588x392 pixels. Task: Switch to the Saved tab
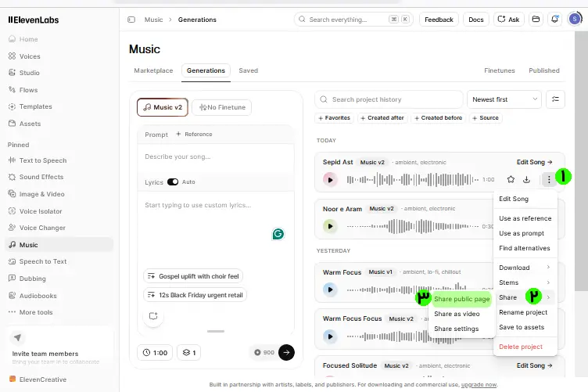pyautogui.click(x=248, y=70)
